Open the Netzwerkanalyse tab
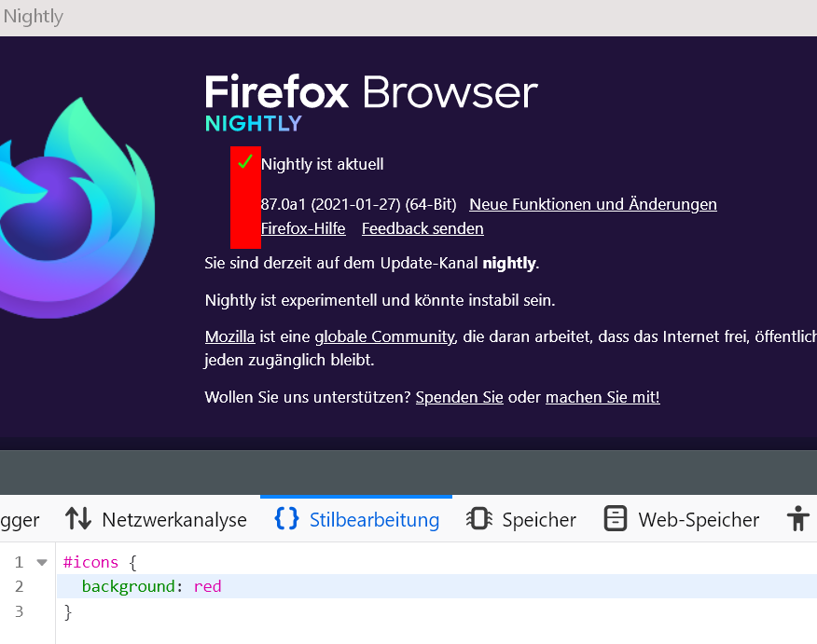The image size is (817, 644). [x=156, y=519]
